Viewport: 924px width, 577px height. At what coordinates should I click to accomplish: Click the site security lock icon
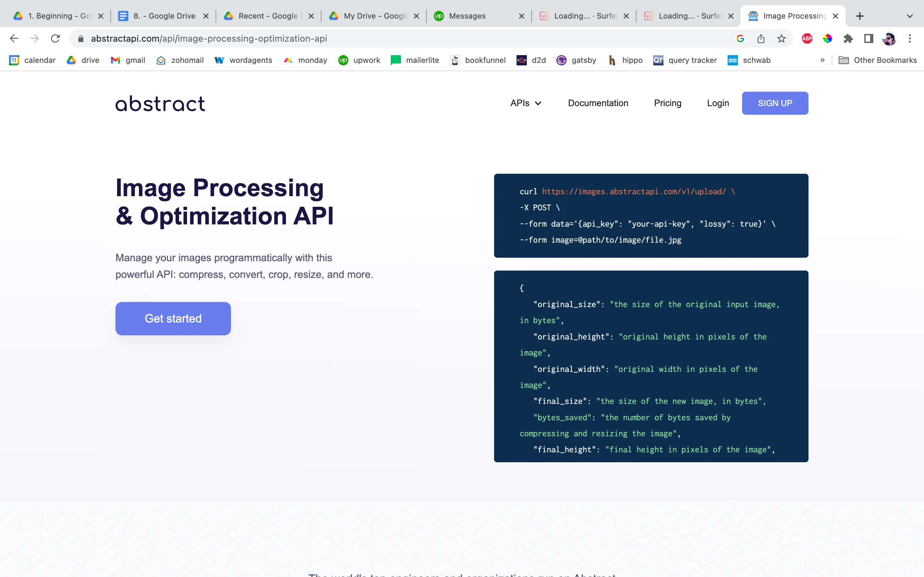click(81, 38)
